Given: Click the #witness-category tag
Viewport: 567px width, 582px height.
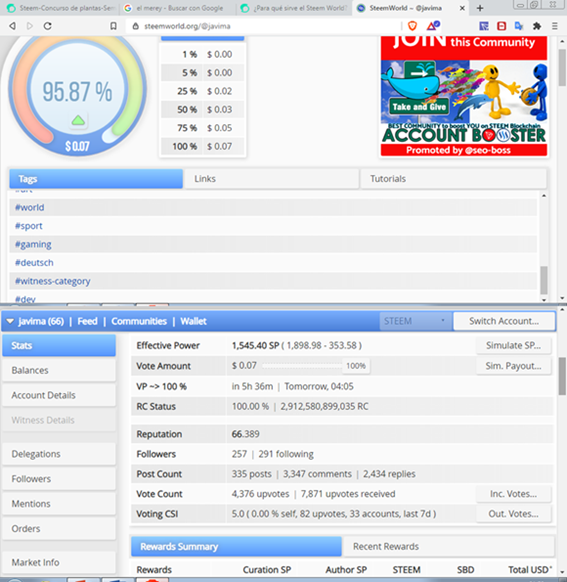Looking at the screenshot, I should pos(53,281).
